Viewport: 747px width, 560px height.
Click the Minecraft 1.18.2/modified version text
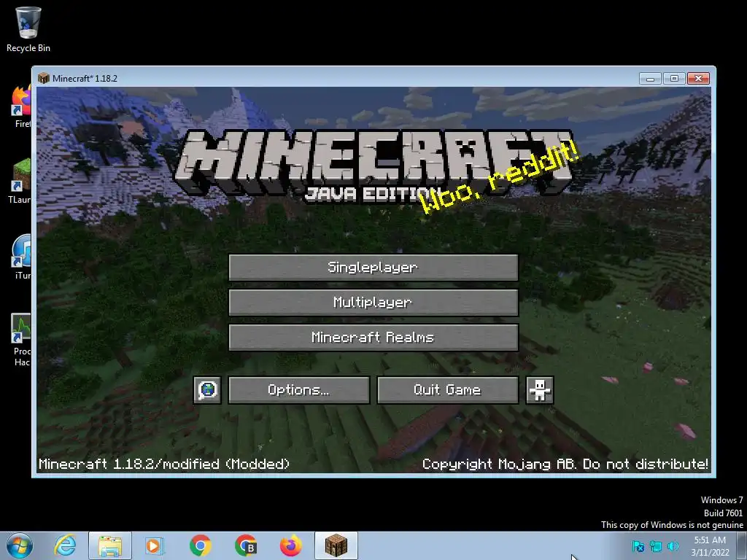click(164, 464)
